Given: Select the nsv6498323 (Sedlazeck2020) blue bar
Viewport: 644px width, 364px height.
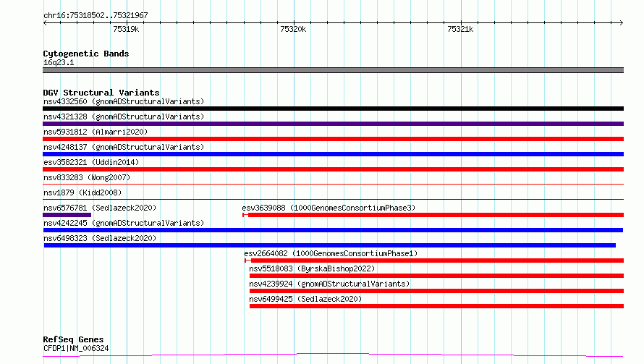Looking at the screenshot, I should point(330,245).
